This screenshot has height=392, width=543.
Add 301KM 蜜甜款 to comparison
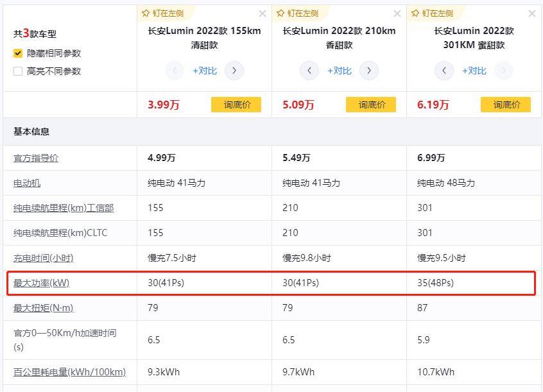click(474, 71)
